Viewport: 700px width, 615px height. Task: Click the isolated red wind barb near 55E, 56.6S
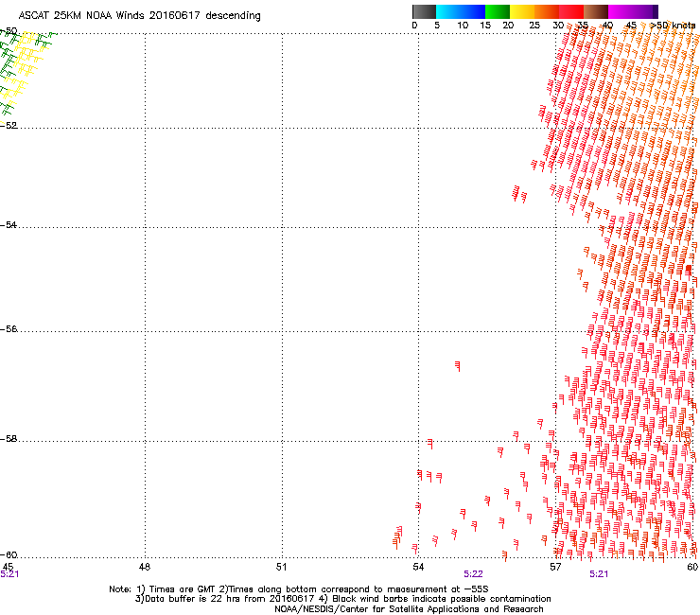click(x=458, y=366)
